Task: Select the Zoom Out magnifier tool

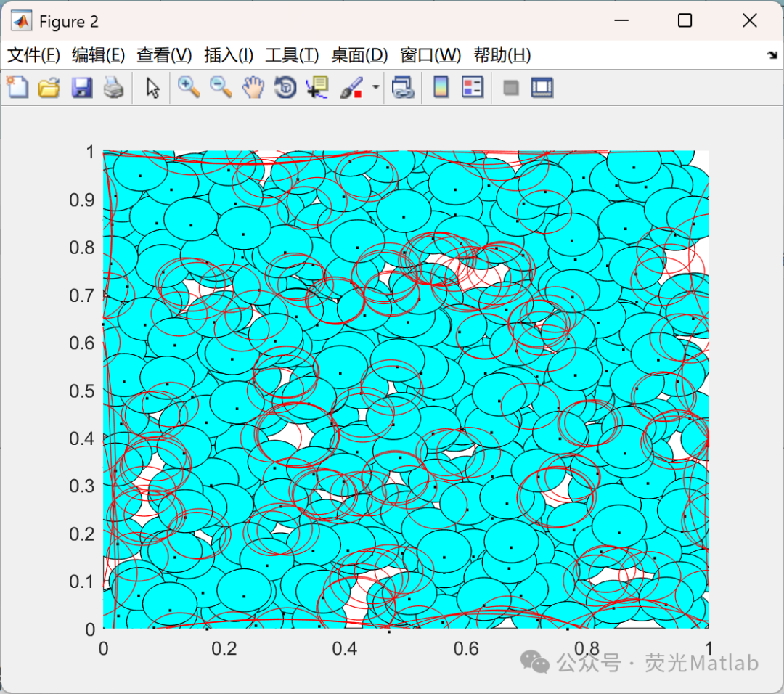Action: point(221,88)
